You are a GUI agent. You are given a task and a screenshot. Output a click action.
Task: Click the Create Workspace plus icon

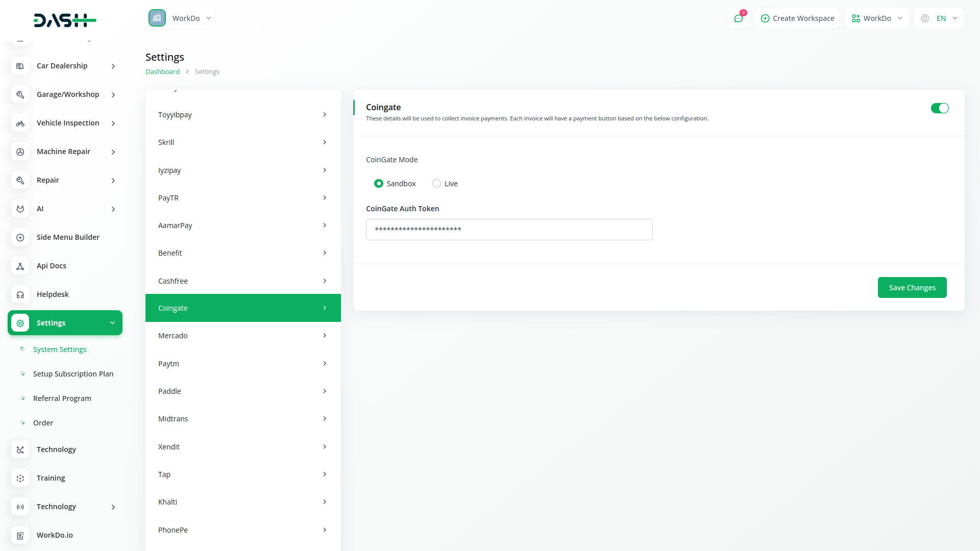(x=765, y=18)
